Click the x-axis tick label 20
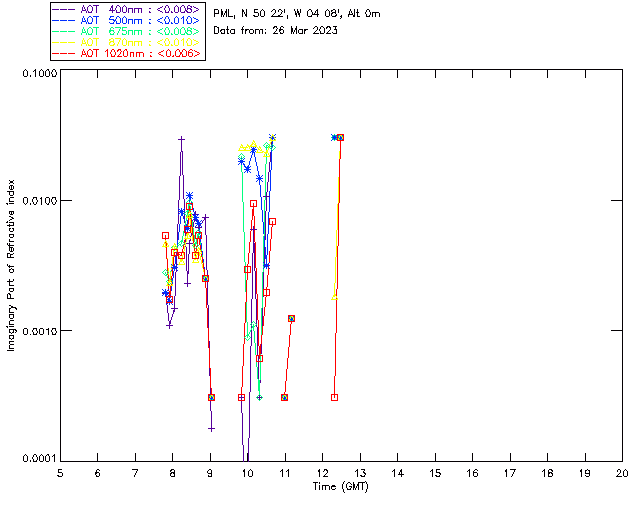640x512 pixels. point(622,472)
